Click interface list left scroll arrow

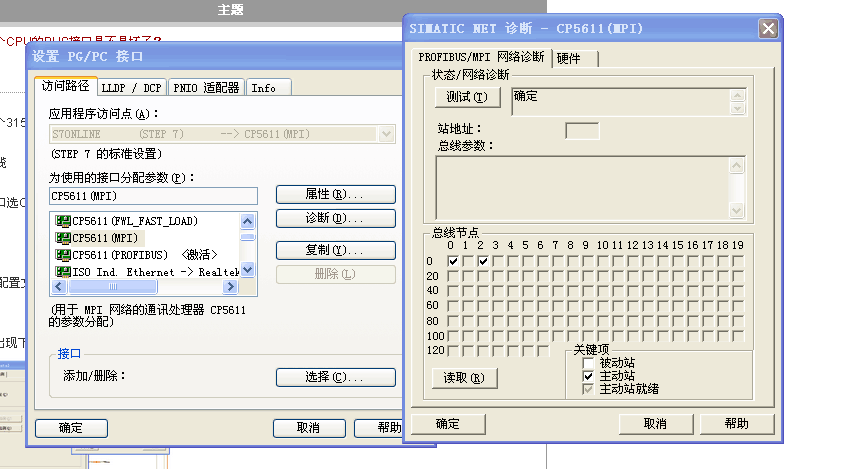point(59,287)
